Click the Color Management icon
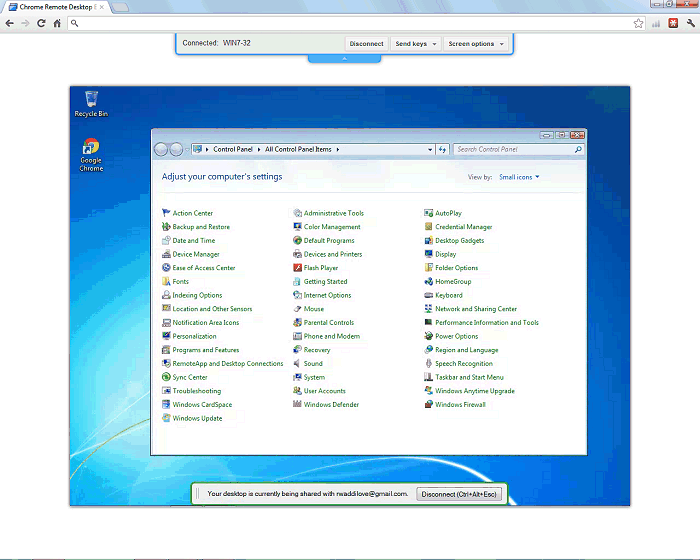Screen dimensions: 700x560 (x=297, y=227)
